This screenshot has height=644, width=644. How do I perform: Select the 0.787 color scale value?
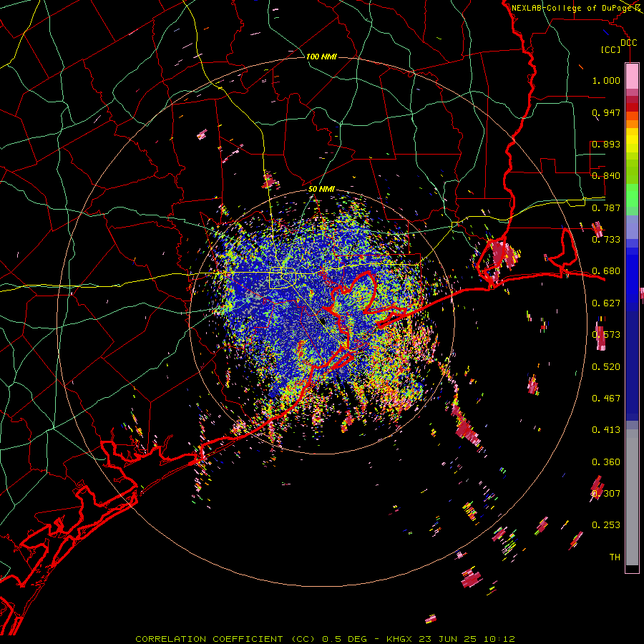click(606, 208)
